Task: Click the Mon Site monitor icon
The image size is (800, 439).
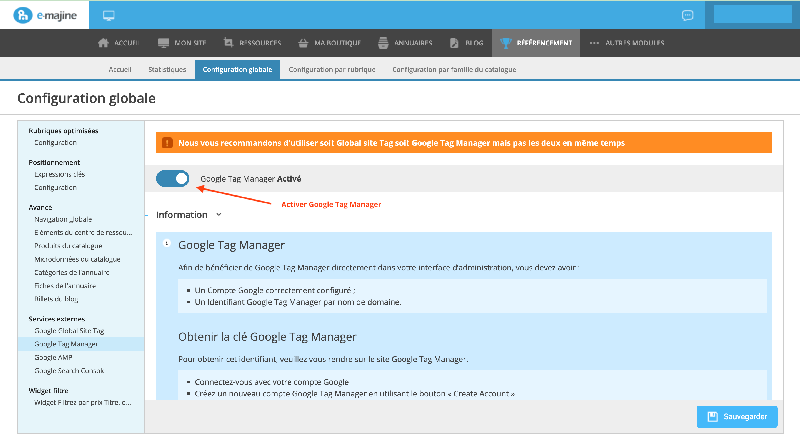Action: pos(163,43)
